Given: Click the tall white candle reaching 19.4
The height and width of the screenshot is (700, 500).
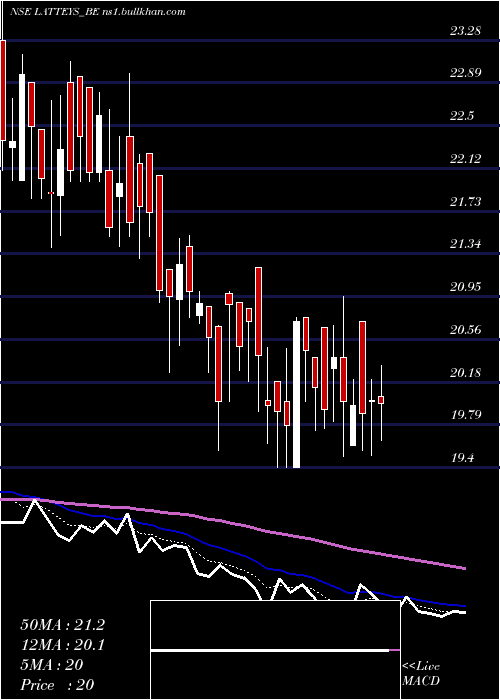Looking at the screenshot, I should [x=296, y=394].
